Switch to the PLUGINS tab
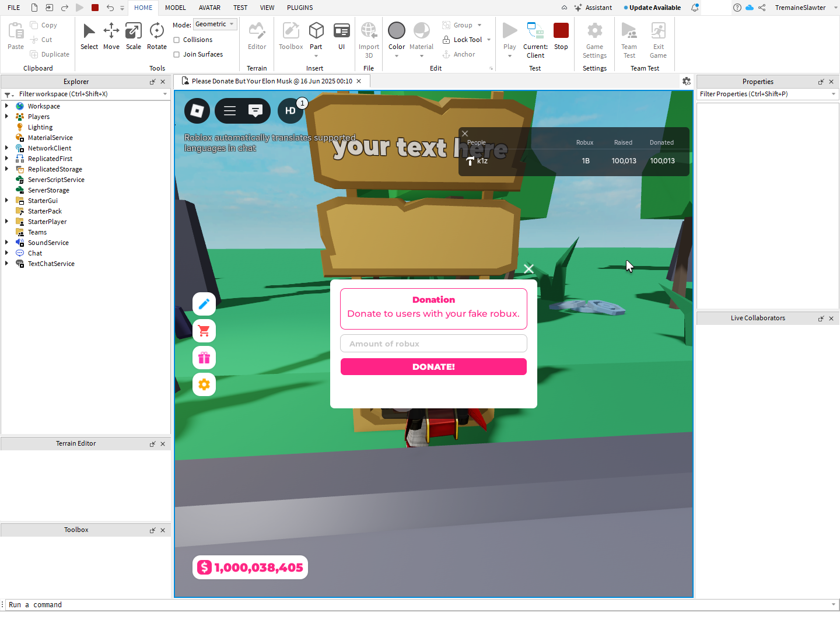 point(300,8)
